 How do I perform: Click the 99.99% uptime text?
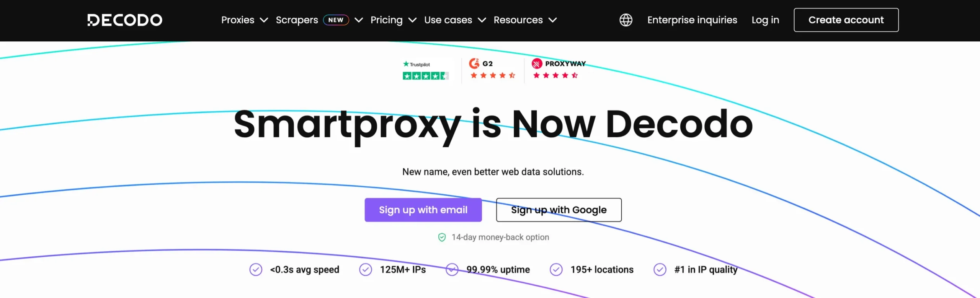[x=498, y=270]
